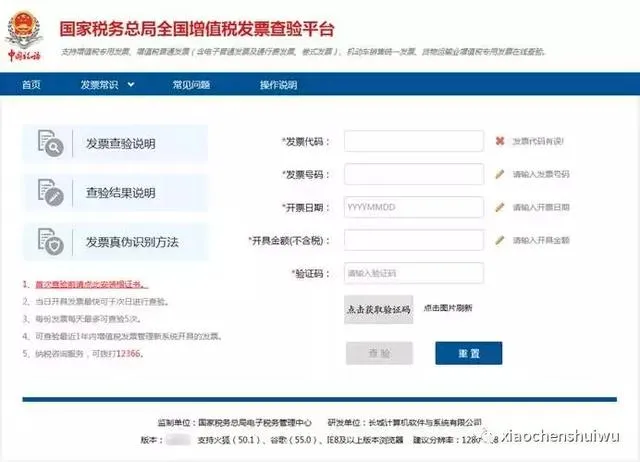
Task: Click the 请输入开票日期 hint text
Action: click(x=541, y=207)
